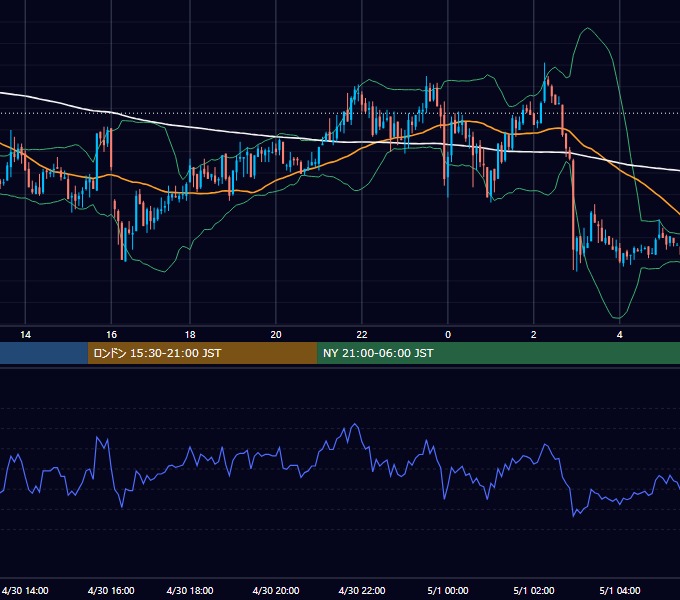The width and height of the screenshot is (680, 600).
Task: Select the ロンドン 15:30-21:00 JST session bar
Action: (x=203, y=353)
